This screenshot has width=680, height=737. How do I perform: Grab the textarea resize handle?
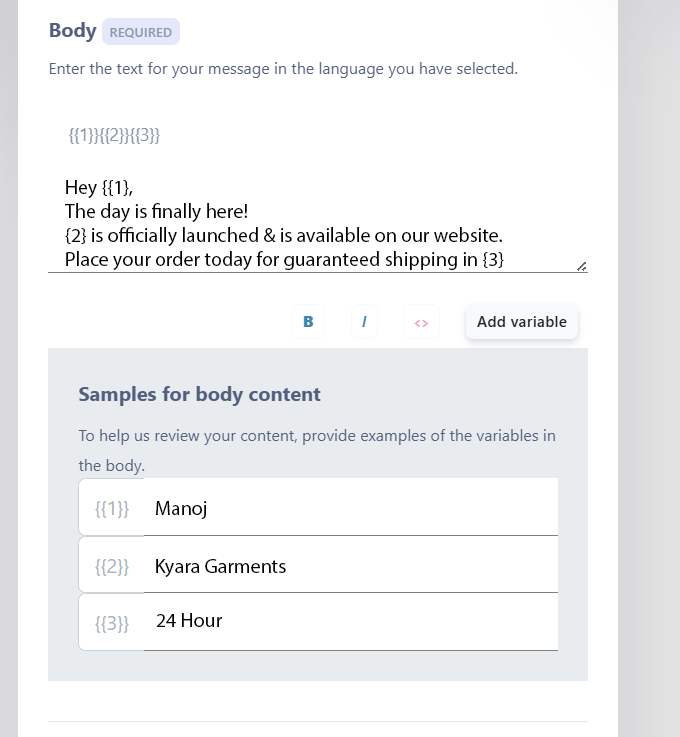(581, 266)
